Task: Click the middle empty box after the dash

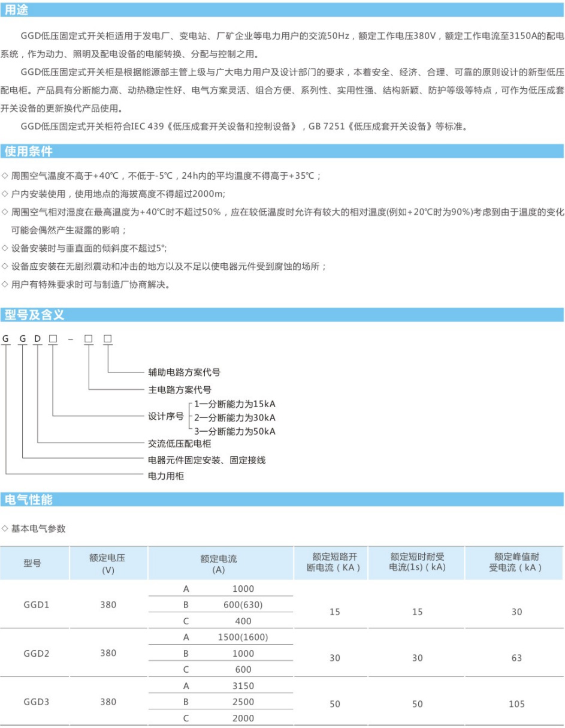Action: pyautogui.click(x=88, y=339)
